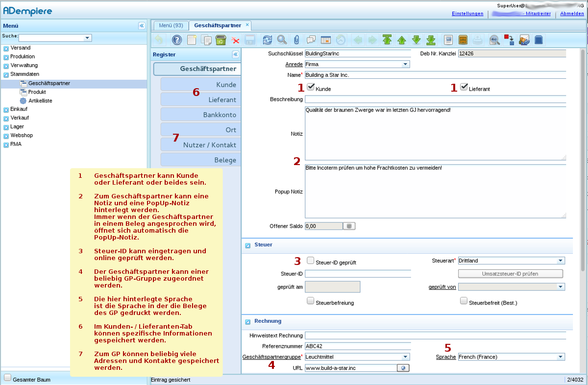
Task: Enable the Steuerbefreiung checkbox
Action: click(311, 301)
